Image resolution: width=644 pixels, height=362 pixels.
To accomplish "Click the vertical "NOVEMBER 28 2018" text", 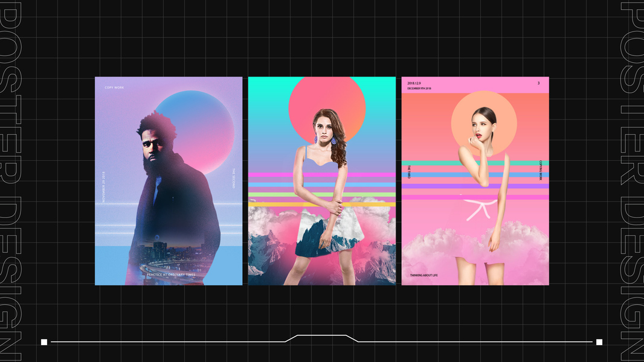I will [x=103, y=186].
